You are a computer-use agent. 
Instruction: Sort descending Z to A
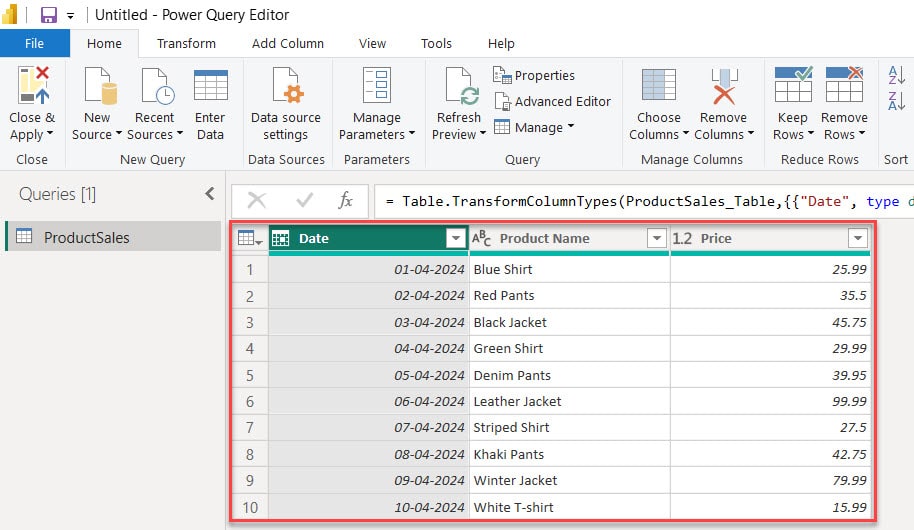coord(896,101)
